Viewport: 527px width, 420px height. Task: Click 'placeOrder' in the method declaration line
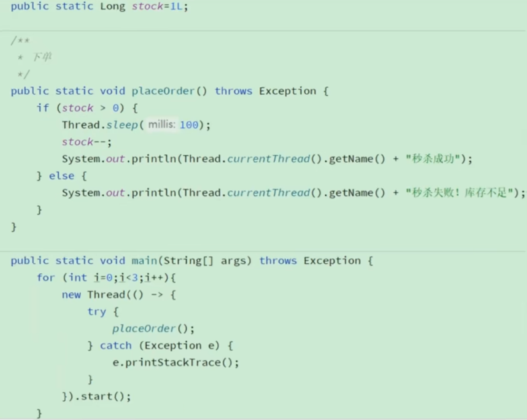(x=163, y=91)
